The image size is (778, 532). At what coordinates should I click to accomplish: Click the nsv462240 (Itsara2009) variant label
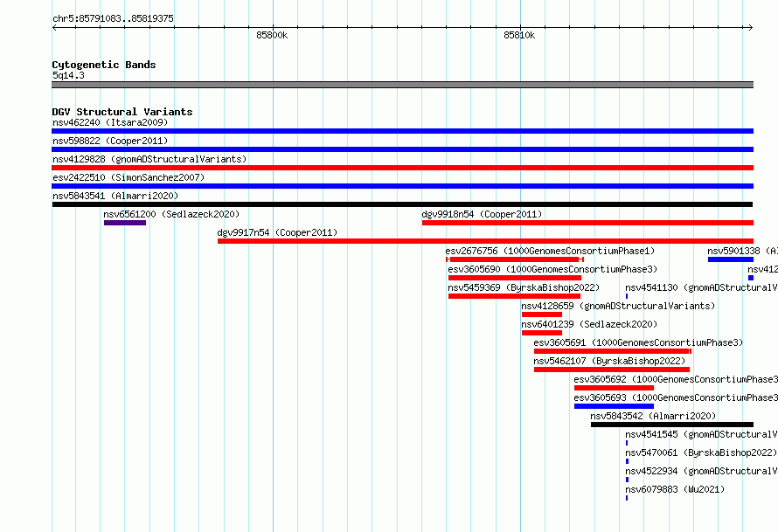pos(110,122)
